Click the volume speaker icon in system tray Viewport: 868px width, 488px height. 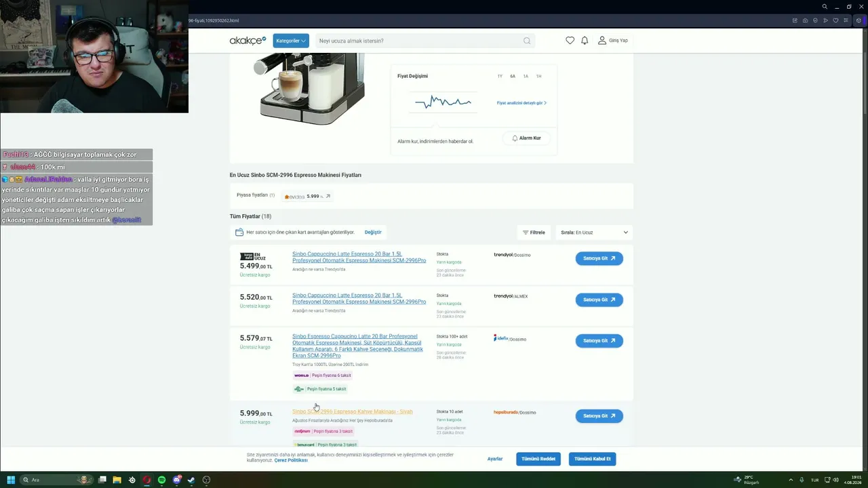click(x=835, y=480)
